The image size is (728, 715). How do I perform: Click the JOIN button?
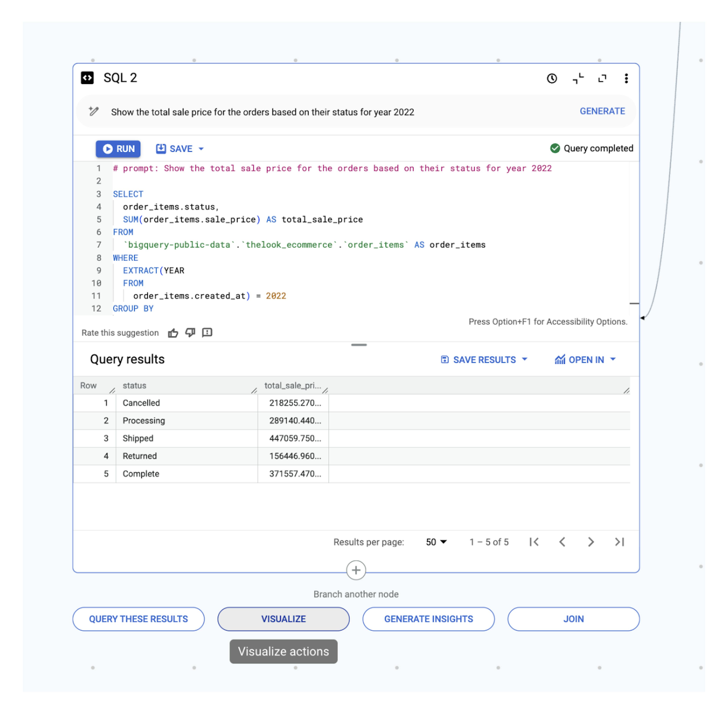coord(573,619)
